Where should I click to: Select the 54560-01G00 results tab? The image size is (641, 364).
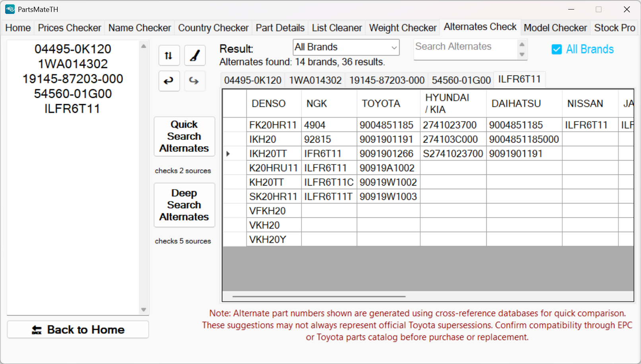461,80
